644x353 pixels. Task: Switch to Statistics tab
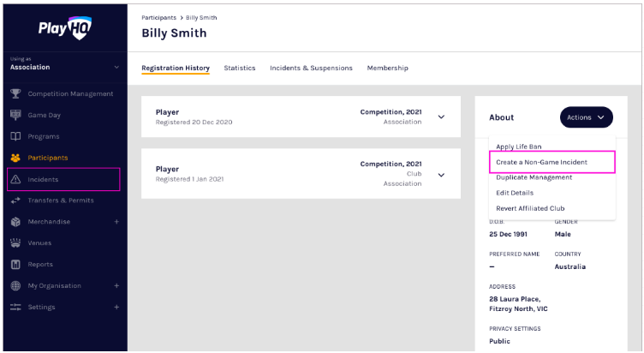point(240,68)
